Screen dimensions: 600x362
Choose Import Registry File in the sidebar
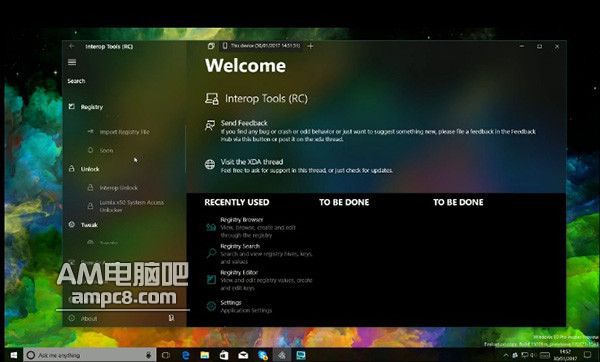125,132
